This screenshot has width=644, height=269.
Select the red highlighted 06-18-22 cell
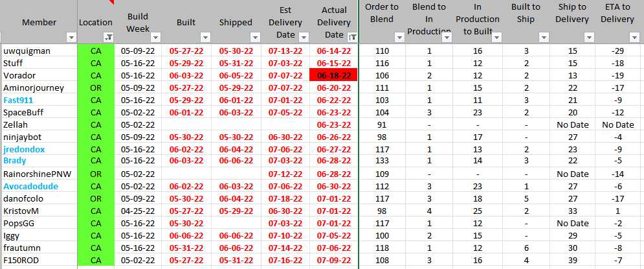pos(334,75)
